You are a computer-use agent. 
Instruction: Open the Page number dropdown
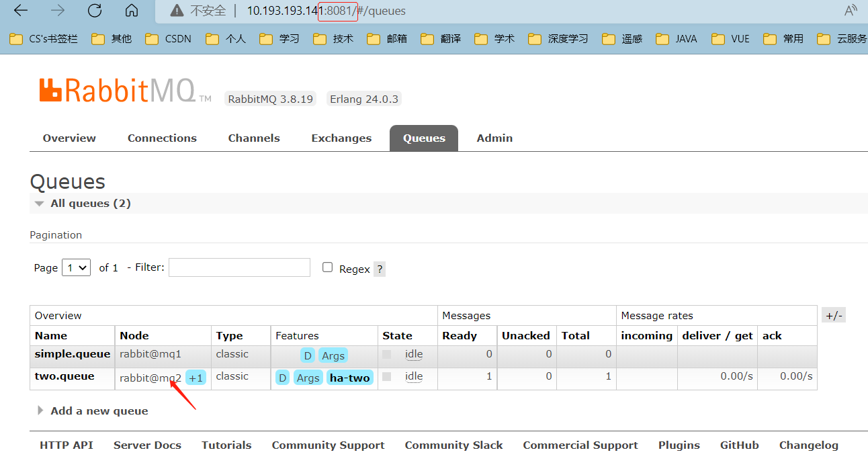(x=76, y=267)
